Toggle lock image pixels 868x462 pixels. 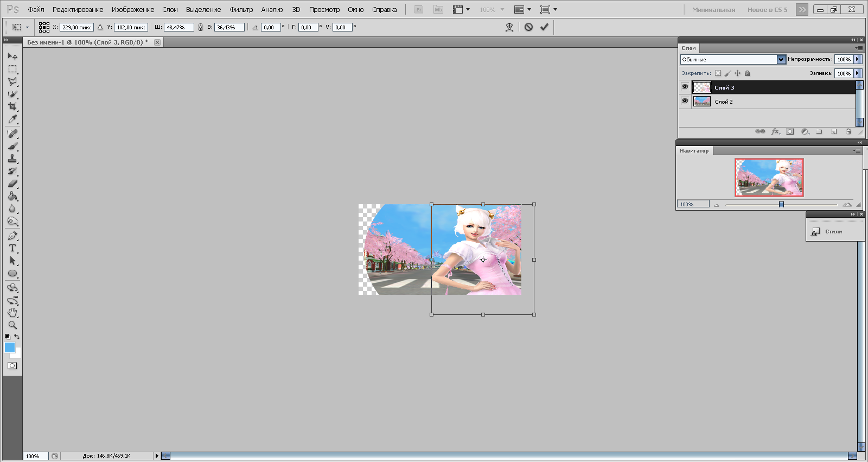tap(728, 73)
